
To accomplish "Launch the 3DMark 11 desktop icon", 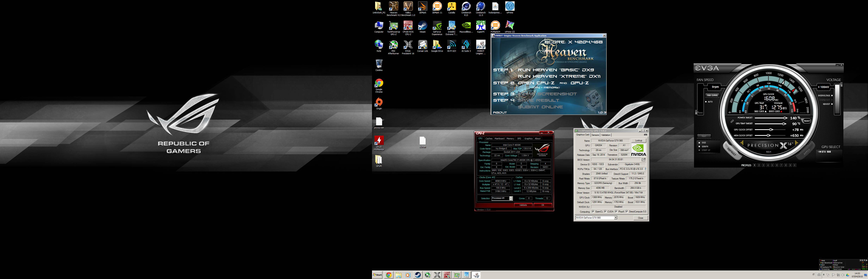I will pos(437,8).
